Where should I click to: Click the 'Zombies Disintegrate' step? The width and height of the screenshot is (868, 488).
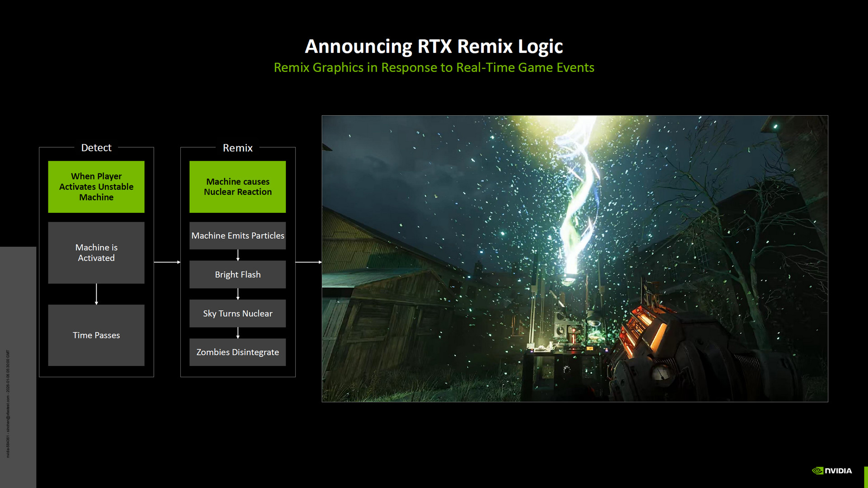(237, 352)
